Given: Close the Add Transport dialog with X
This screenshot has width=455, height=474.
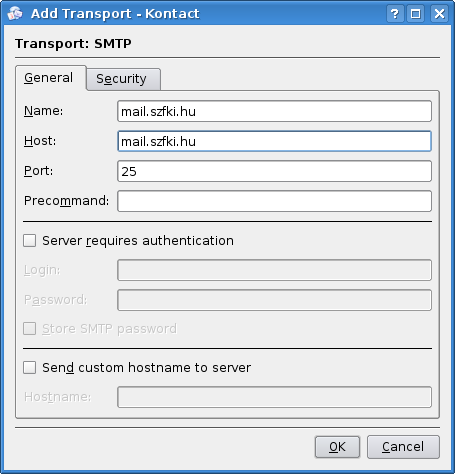Looking at the screenshot, I should (439, 14).
